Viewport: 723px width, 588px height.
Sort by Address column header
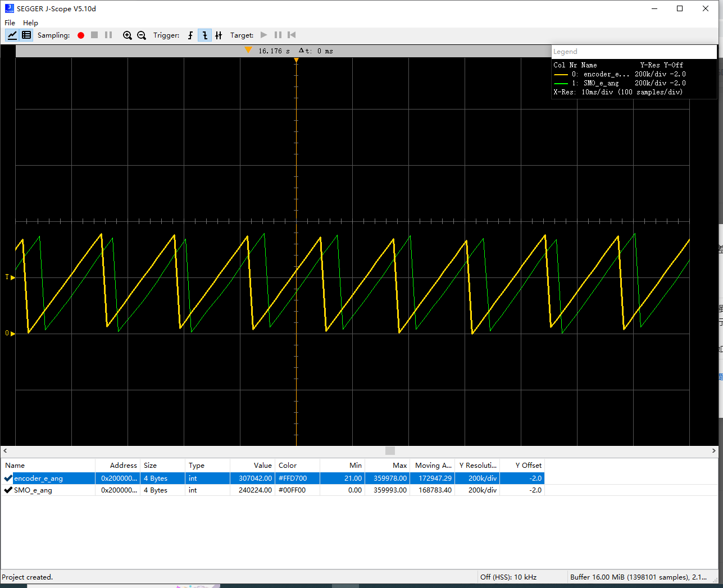(118, 466)
